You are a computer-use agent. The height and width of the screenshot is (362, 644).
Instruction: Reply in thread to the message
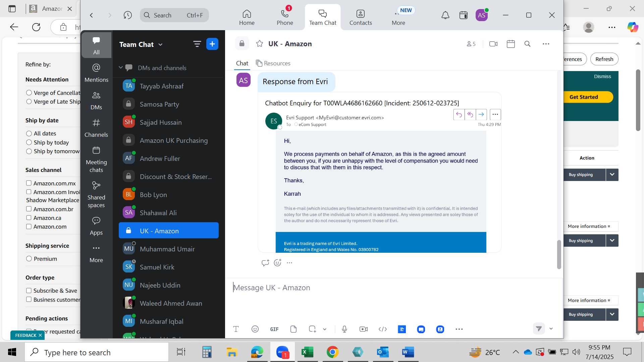click(265, 263)
